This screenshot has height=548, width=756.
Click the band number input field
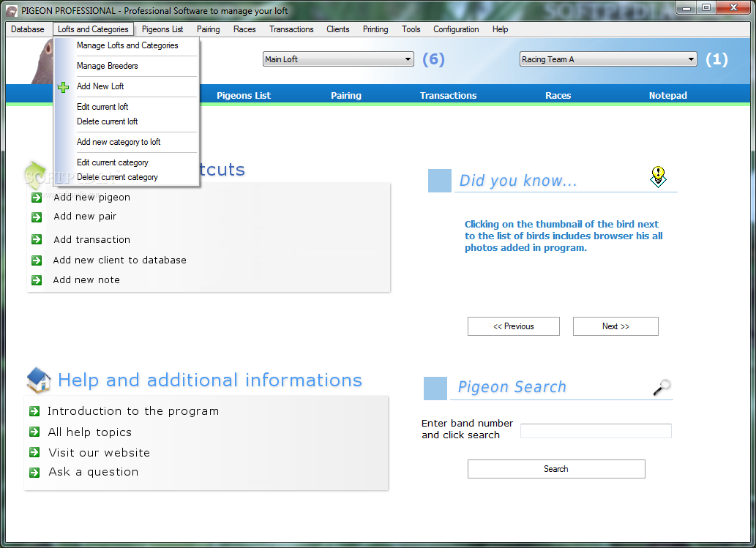[596, 431]
